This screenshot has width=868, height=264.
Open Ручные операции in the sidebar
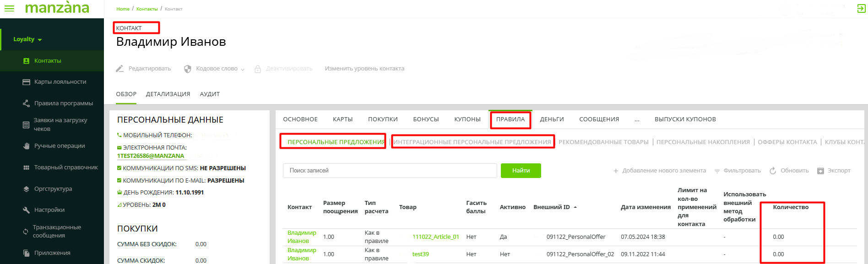coord(60,146)
